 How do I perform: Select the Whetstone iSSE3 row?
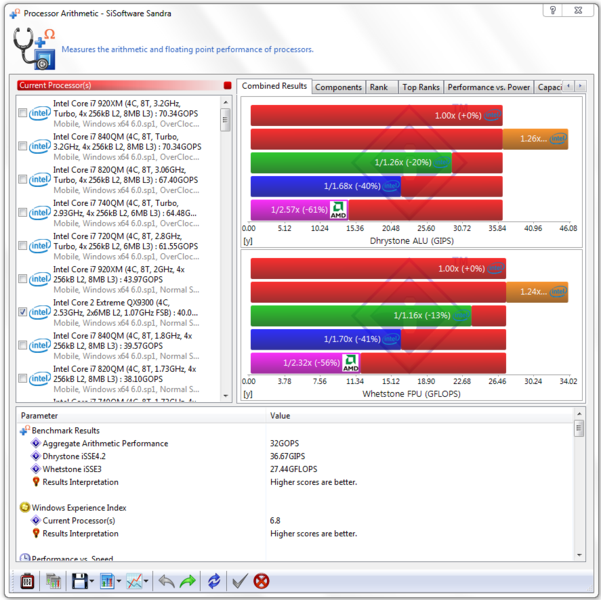click(295, 469)
